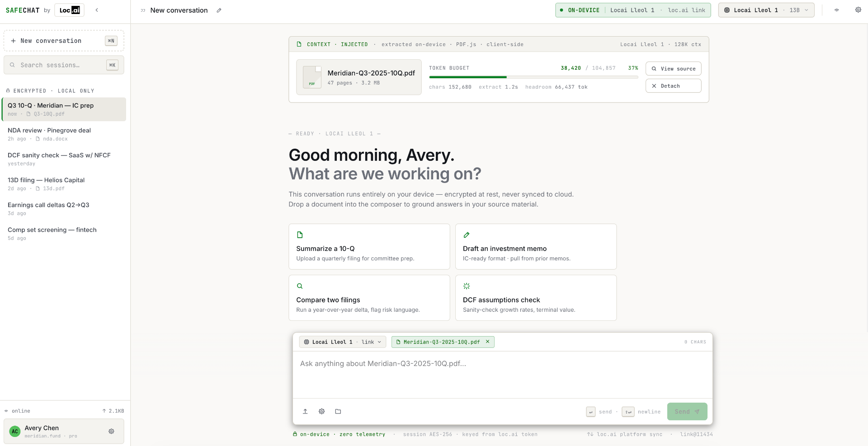Click the ⌘K shortcut badge

(112, 65)
